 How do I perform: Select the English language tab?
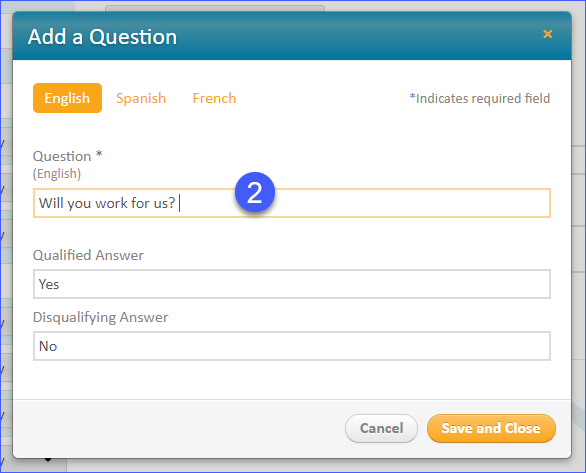(x=67, y=98)
